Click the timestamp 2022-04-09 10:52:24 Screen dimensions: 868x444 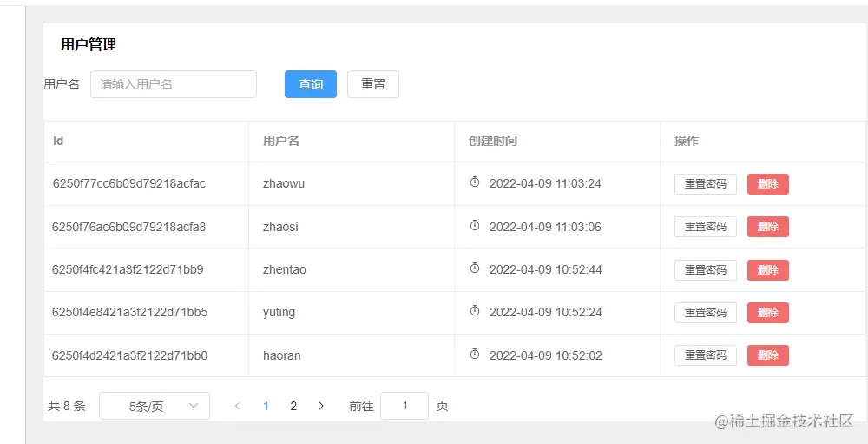tap(546, 312)
